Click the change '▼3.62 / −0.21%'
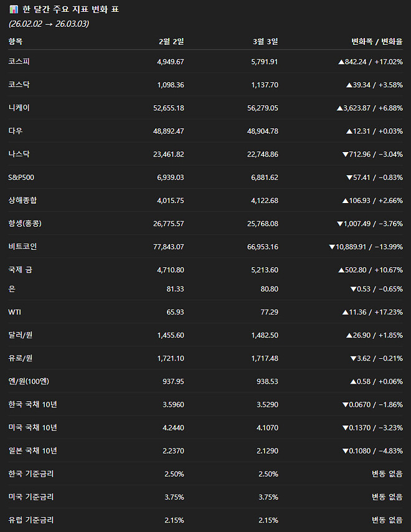The width and height of the screenshot is (411, 532). (x=376, y=358)
